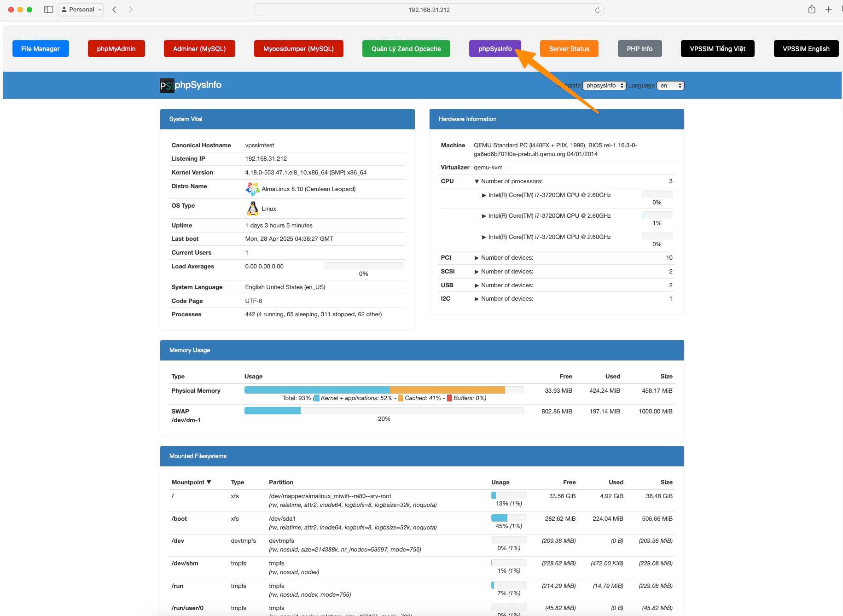Expand the CPU entry showing 1% load

tap(484, 216)
